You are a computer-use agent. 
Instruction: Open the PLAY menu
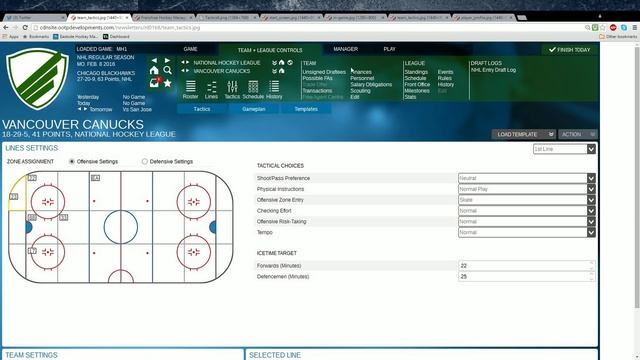[389, 49]
